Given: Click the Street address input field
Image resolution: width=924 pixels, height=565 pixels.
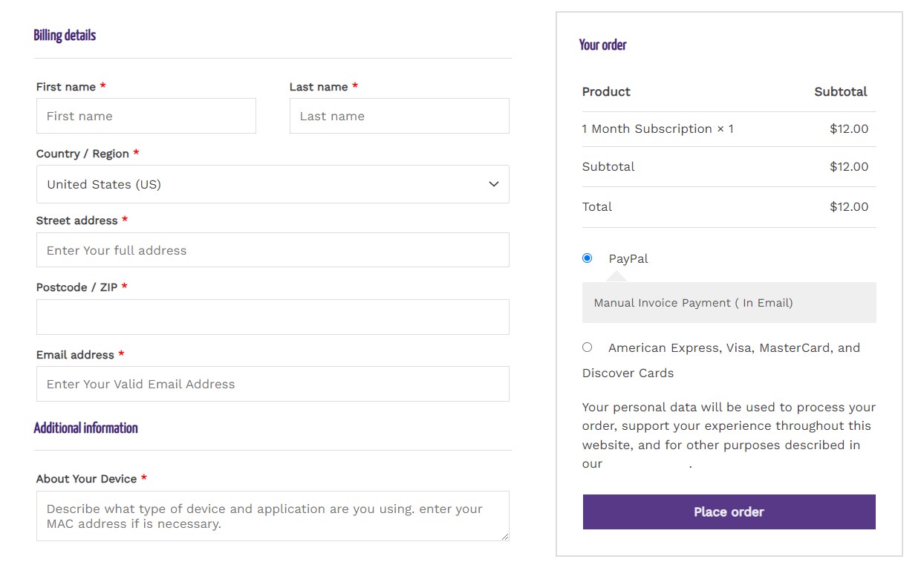Looking at the screenshot, I should [273, 250].
